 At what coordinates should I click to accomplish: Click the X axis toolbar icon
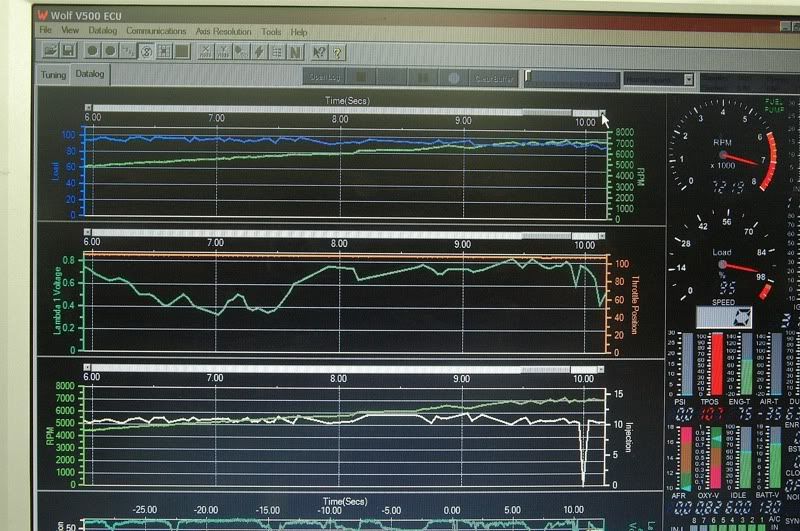coord(206,52)
